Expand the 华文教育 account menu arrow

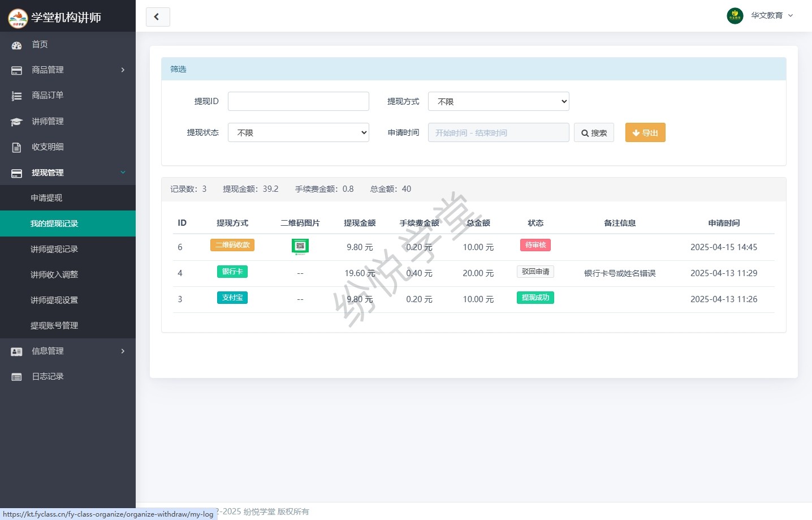coord(791,16)
